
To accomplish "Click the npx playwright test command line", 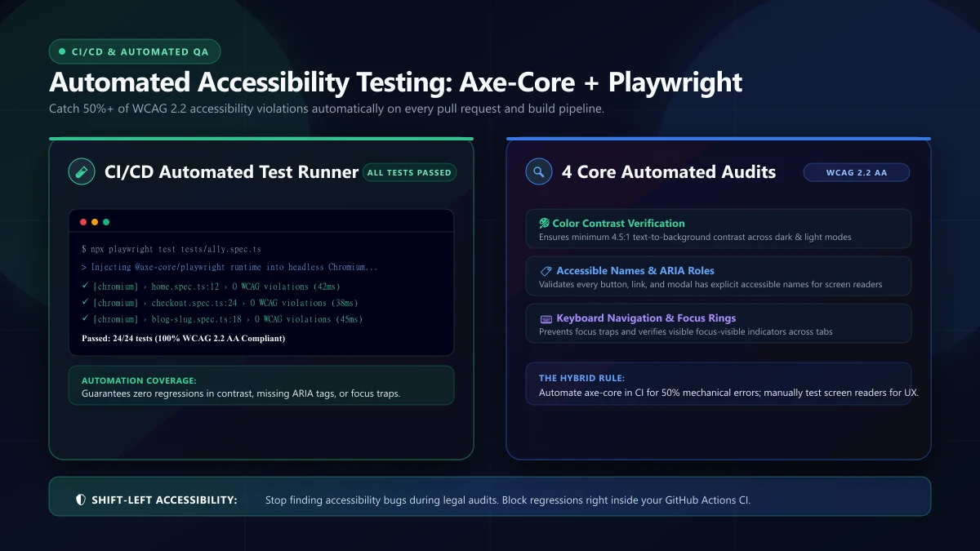I will [171, 248].
